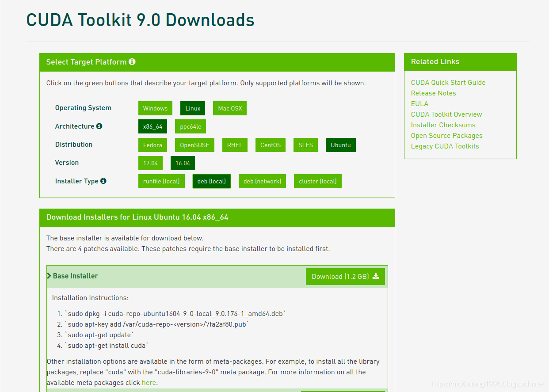This screenshot has width=549, height=392.
Task: Pick deb (local) installer type
Action: click(212, 181)
